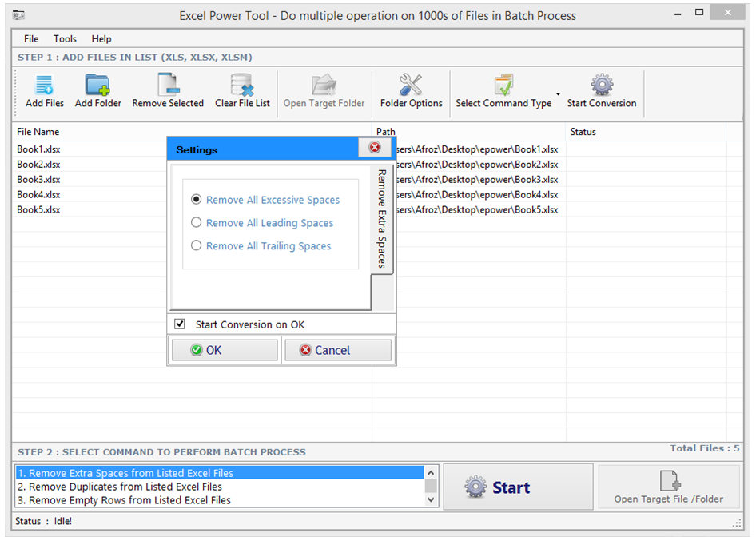This screenshot has width=756, height=541.
Task: Open the Tools menu
Action: 65,38
